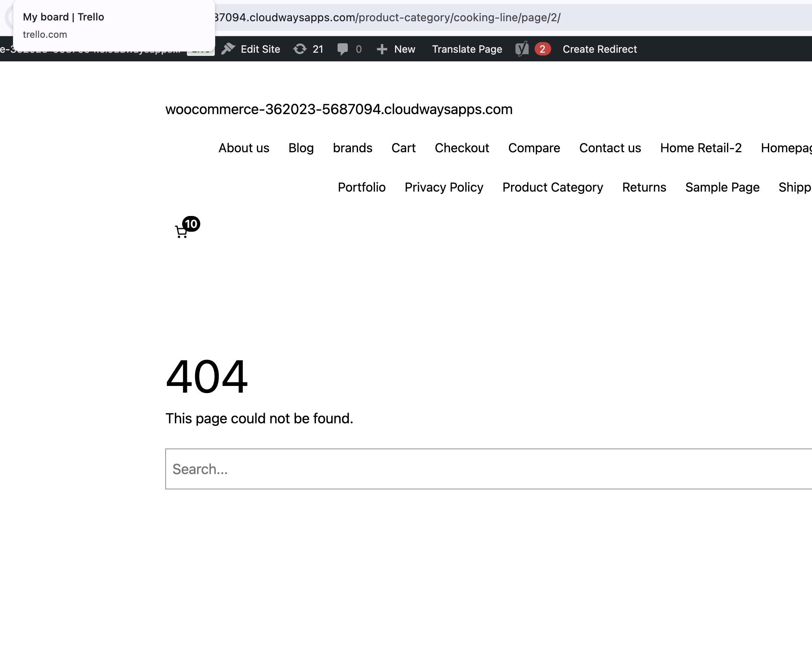Click the browser address bar URL
This screenshot has height=657, width=812.
[x=393, y=17]
